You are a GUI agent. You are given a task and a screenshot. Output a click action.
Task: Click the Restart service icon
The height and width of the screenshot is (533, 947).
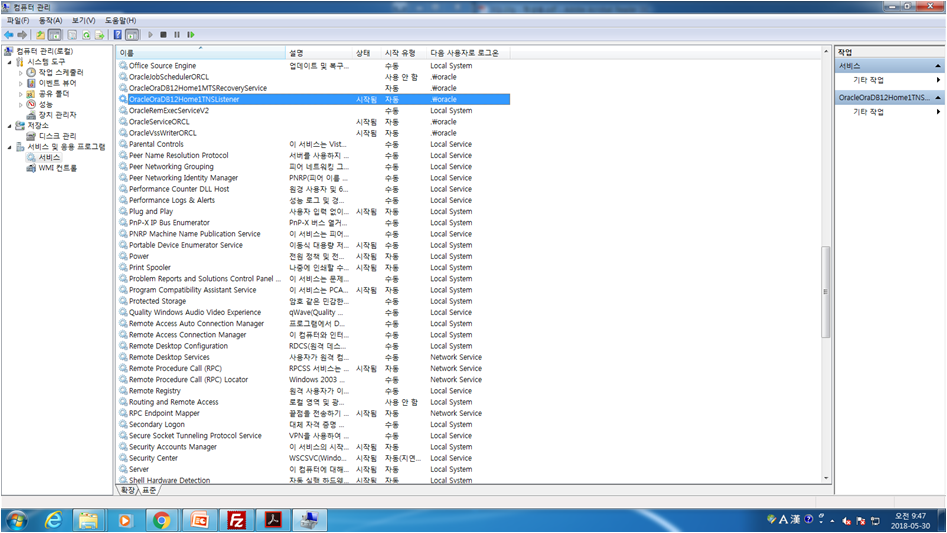pyautogui.click(x=191, y=35)
